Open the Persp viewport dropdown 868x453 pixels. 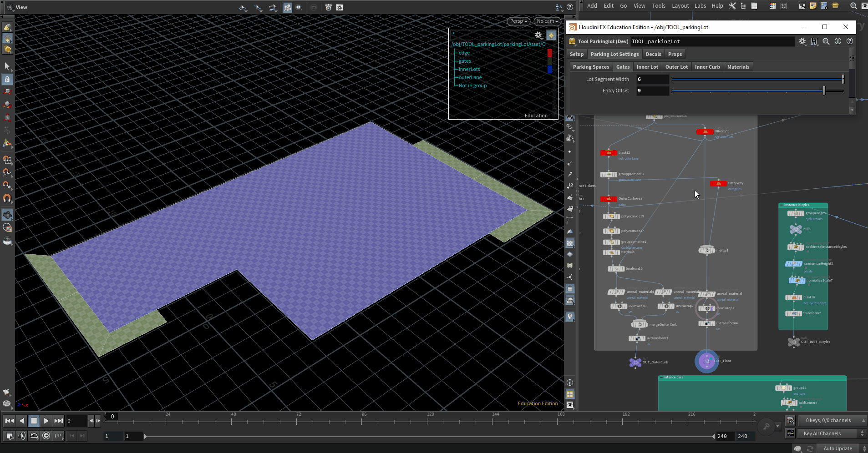pyautogui.click(x=518, y=21)
